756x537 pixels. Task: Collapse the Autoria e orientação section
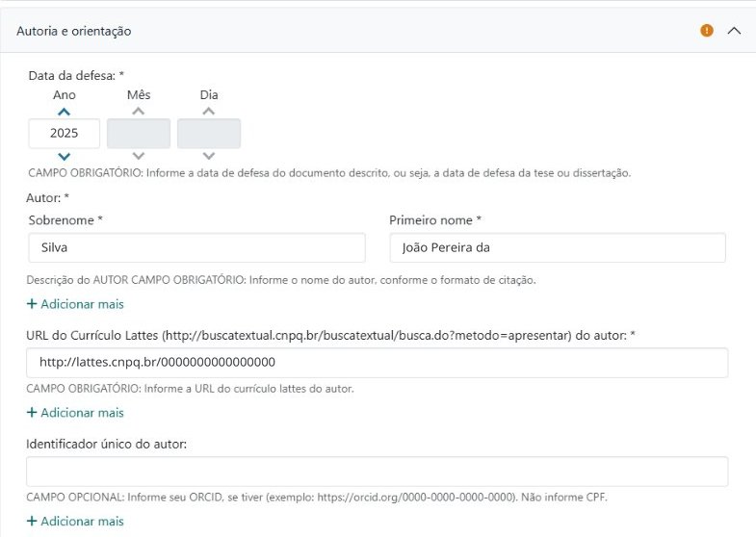tap(734, 31)
